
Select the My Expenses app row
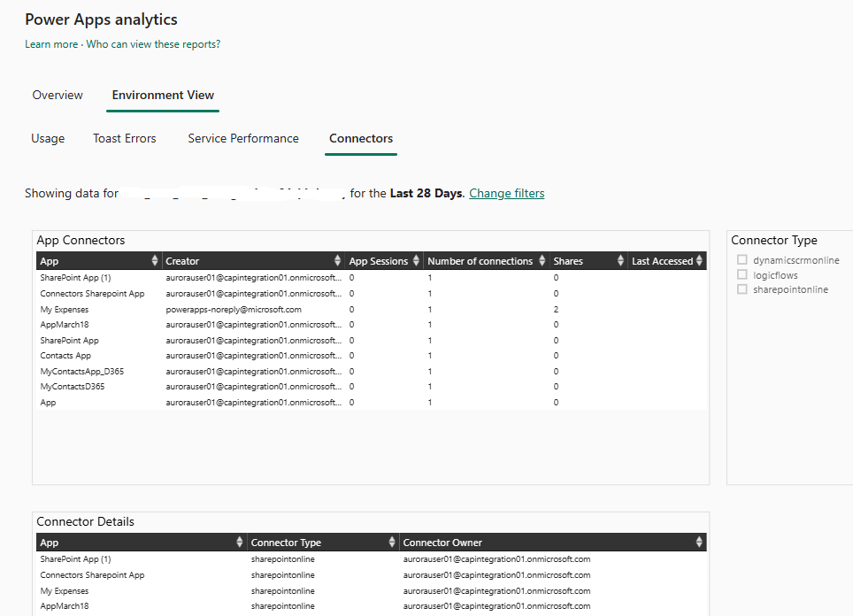tap(65, 310)
